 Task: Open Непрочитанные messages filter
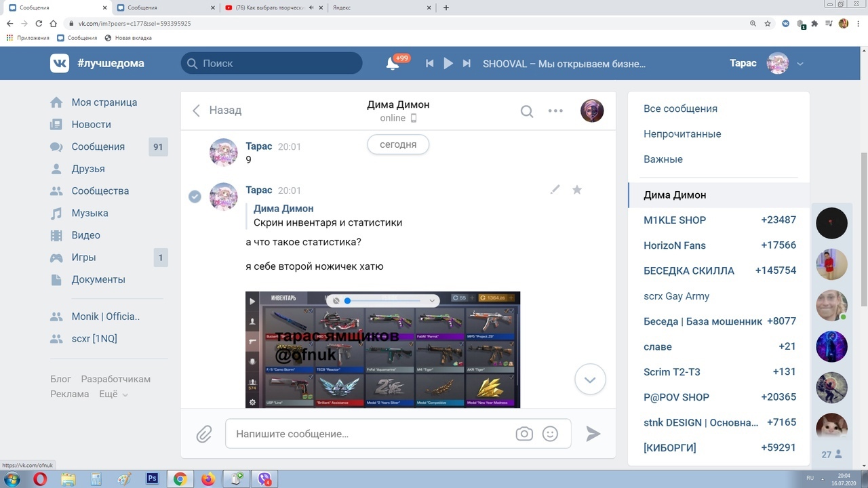(682, 134)
